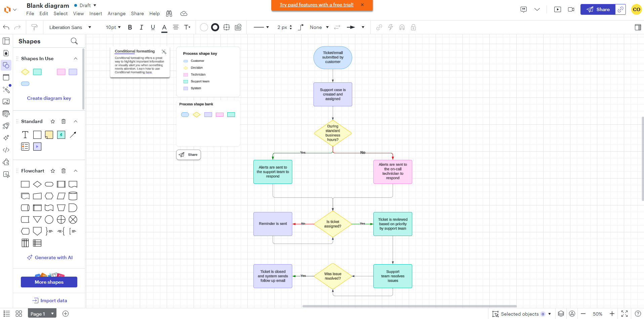Click the text options T icon
This screenshot has width=644, height=319.
pyautogui.click(x=187, y=27)
